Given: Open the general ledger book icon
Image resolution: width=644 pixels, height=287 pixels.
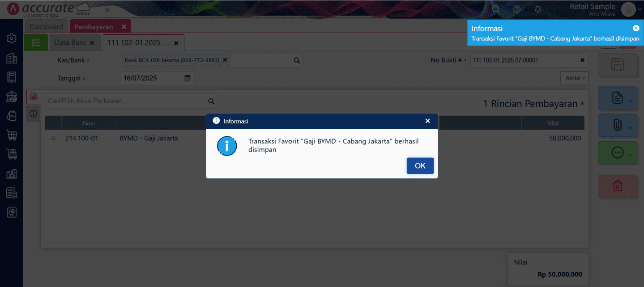Looking at the screenshot, I should click(12, 77).
